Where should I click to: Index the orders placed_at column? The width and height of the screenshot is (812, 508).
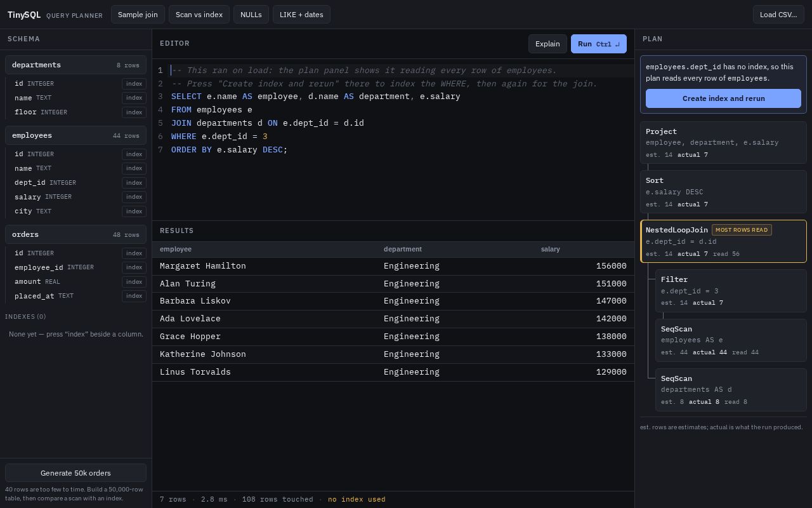click(x=134, y=296)
